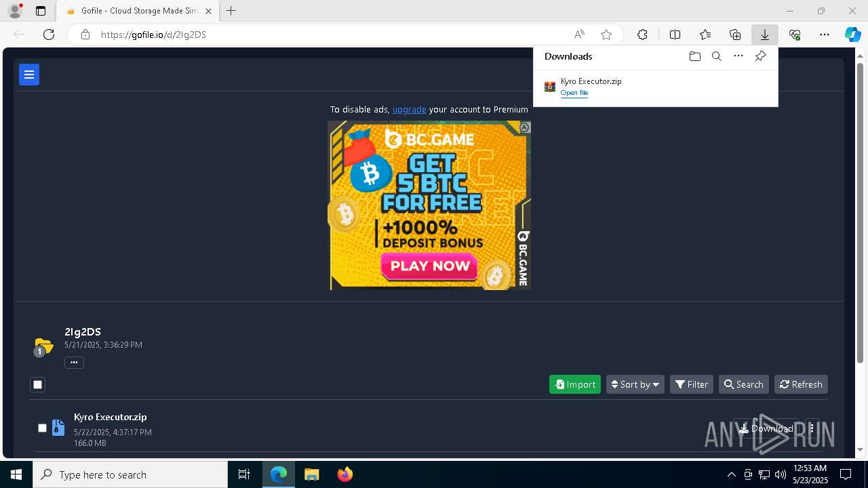The height and width of the screenshot is (488, 868).
Task: Open a new tab with plus button
Action: coord(231,11)
